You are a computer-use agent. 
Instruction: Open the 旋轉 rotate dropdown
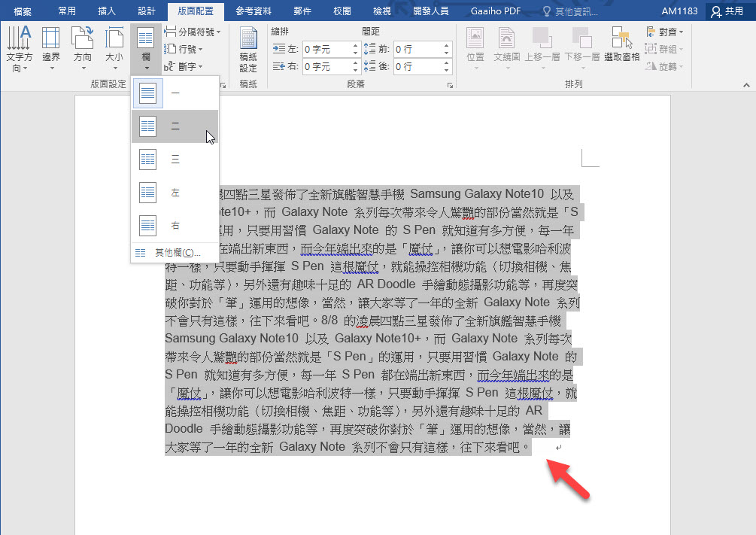click(664, 66)
